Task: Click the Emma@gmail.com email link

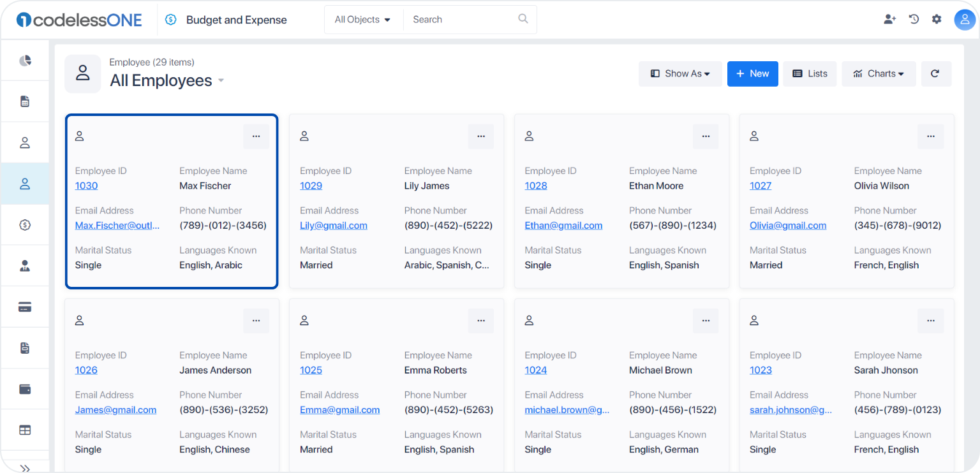Action: pos(339,410)
